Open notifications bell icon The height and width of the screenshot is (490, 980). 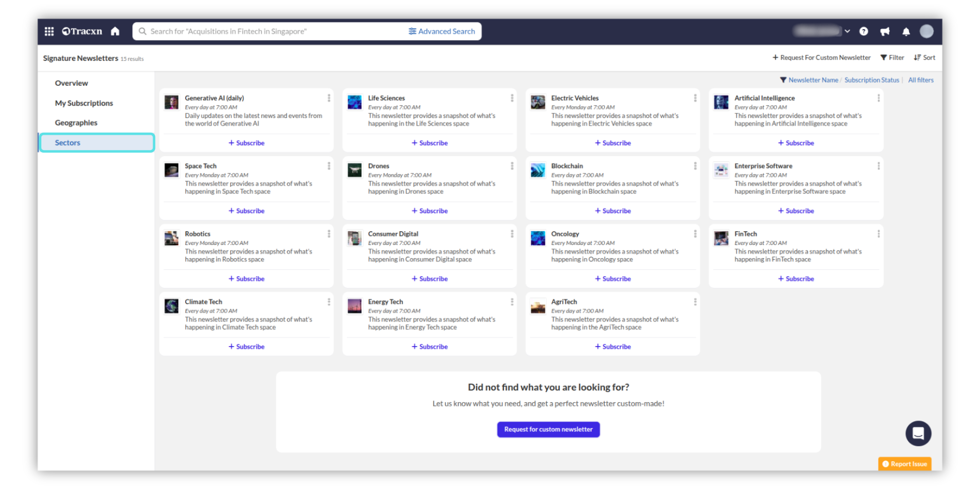pyautogui.click(x=906, y=32)
